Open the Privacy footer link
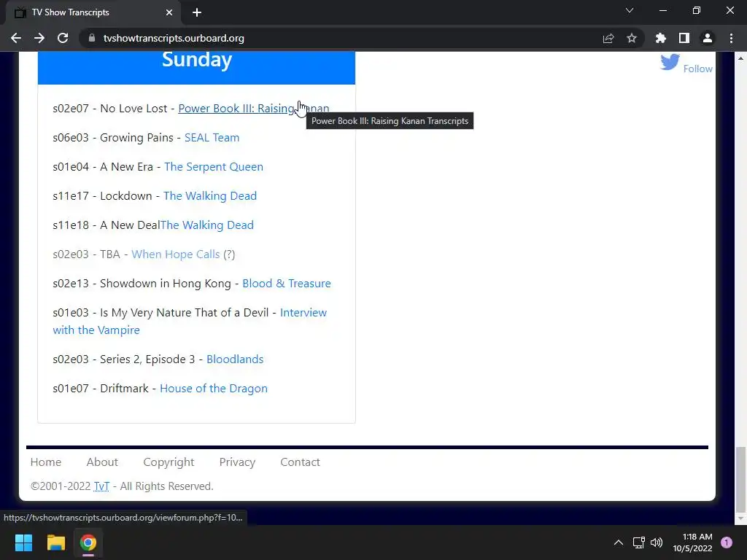This screenshot has width=747, height=560. pyautogui.click(x=237, y=462)
